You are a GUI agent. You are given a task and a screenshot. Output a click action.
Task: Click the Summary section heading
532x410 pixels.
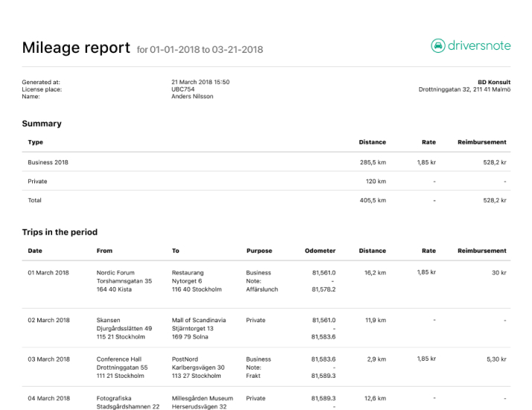pyautogui.click(x=42, y=124)
